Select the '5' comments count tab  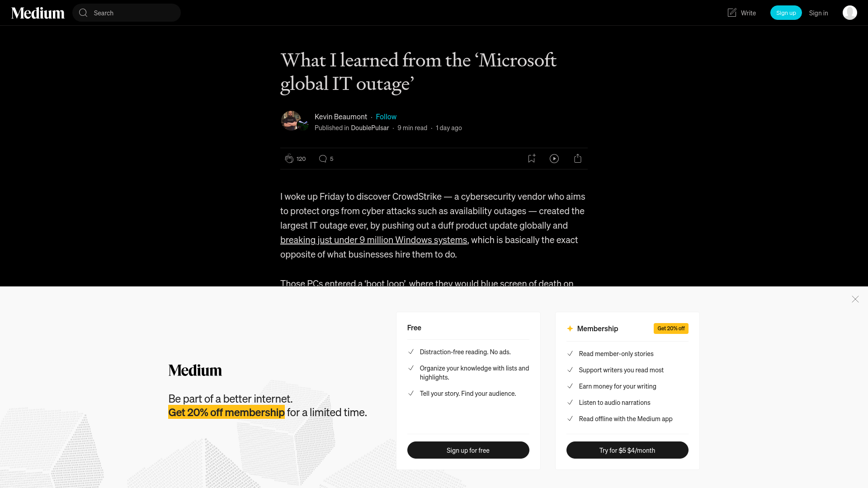[x=325, y=158]
